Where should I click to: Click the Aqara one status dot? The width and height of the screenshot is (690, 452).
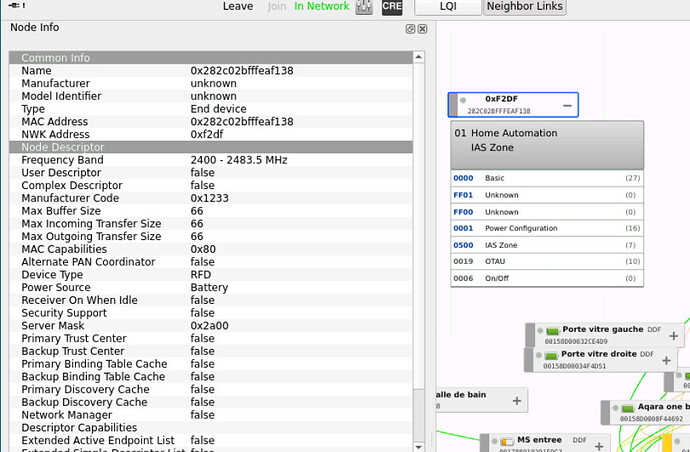click(616, 408)
